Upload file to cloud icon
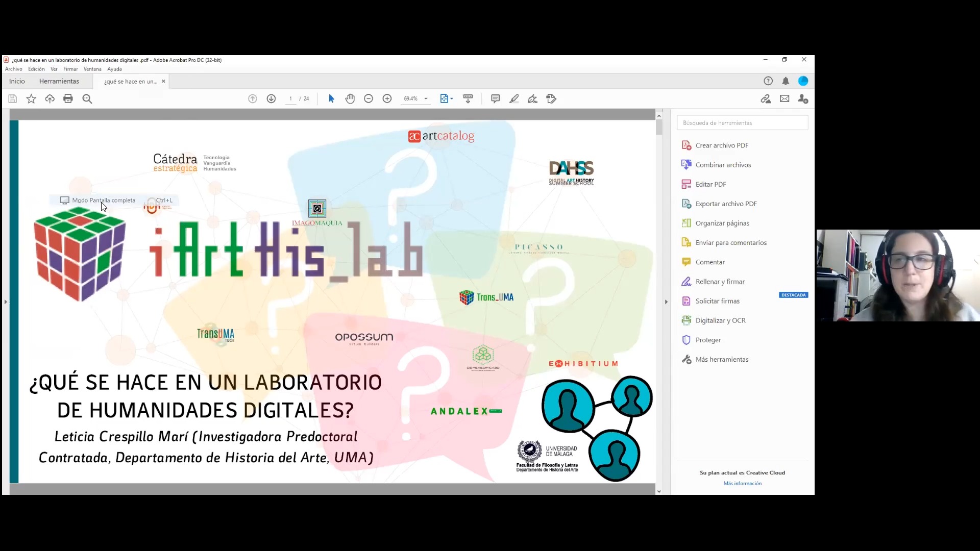Image resolution: width=980 pixels, height=551 pixels. click(x=50, y=99)
